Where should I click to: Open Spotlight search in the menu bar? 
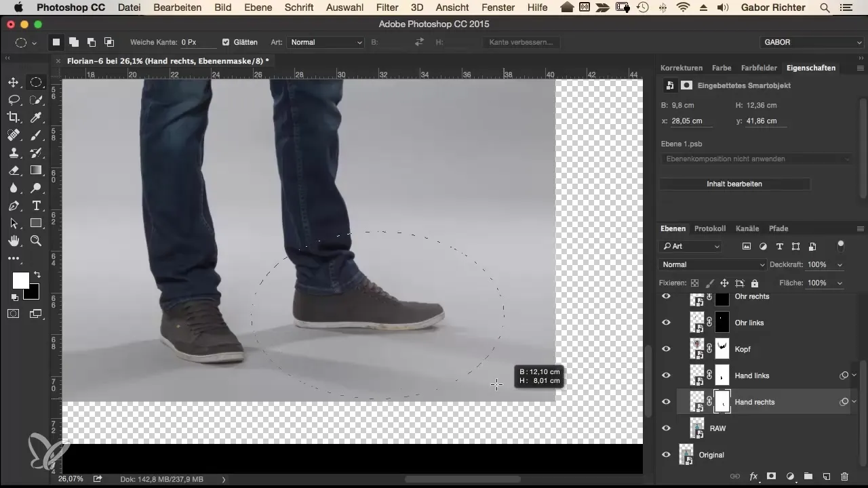(x=825, y=7)
